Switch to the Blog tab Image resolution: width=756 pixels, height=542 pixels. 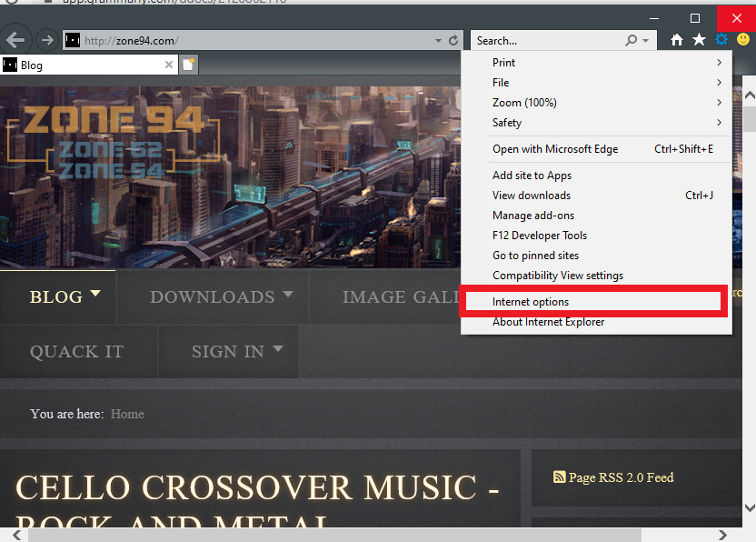coord(89,65)
